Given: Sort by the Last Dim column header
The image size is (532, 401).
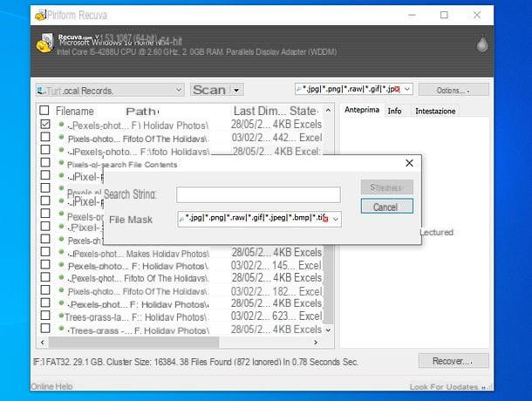Looking at the screenshot, I should tap(260, 111).
